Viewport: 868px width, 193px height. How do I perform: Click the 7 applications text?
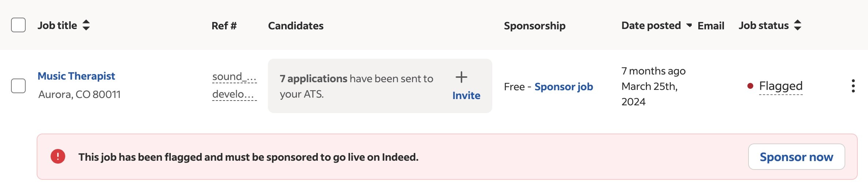pyautogui.click(x=313, y=79)
